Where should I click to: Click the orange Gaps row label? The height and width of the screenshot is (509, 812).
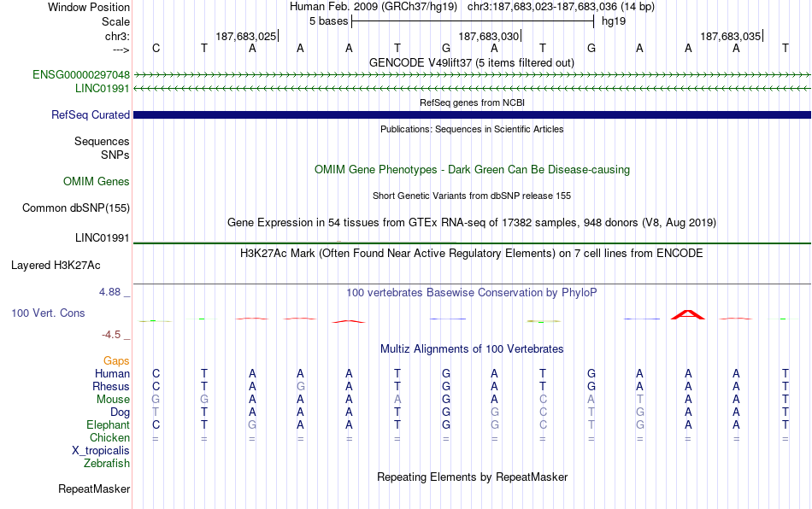coord(116,360)
